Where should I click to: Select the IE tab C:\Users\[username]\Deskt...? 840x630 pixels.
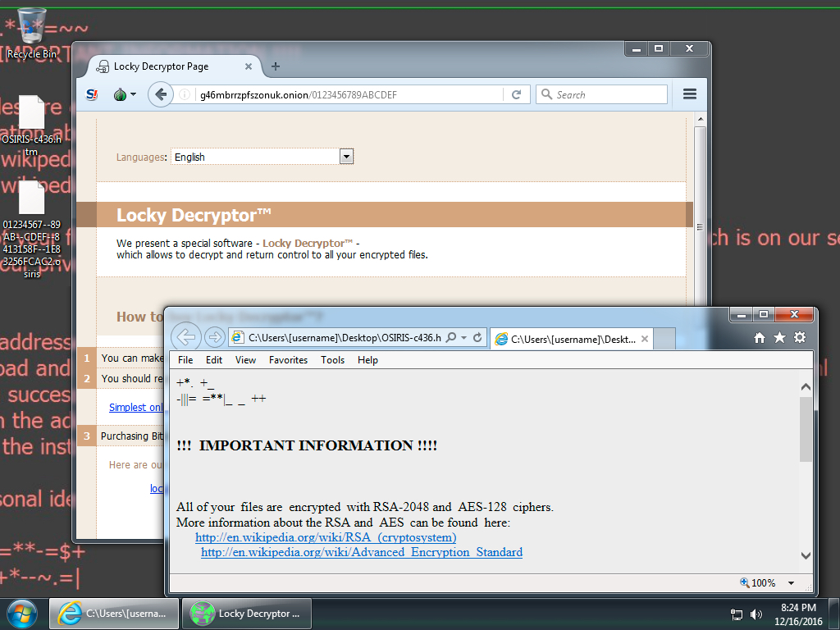[x=571, y=339]
